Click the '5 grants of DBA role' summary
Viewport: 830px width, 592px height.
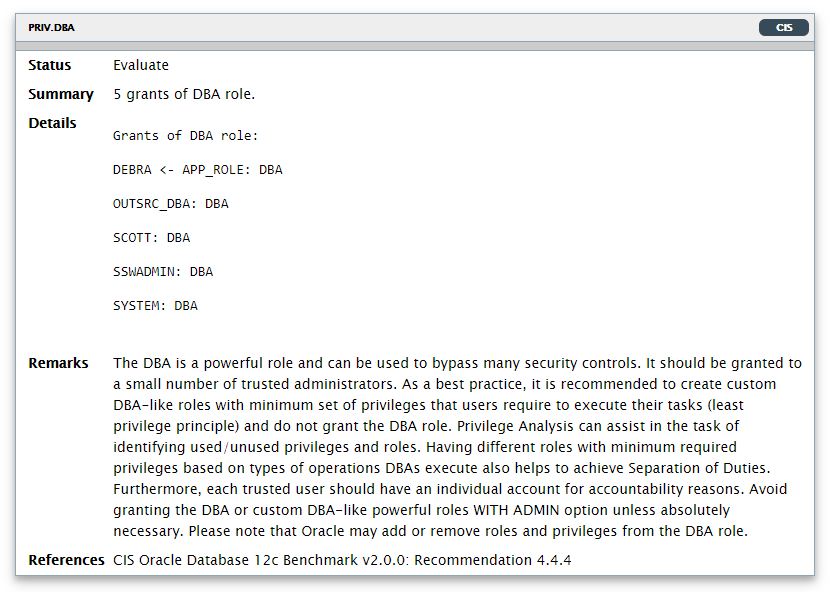[184, 94]
